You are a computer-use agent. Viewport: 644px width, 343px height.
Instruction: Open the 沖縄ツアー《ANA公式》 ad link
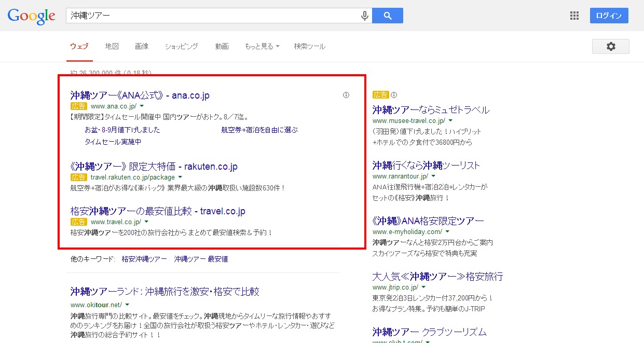click(140, 95)
